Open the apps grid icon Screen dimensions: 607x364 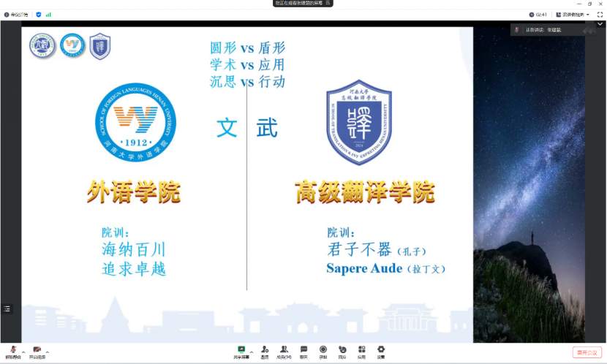coord(361,352)
